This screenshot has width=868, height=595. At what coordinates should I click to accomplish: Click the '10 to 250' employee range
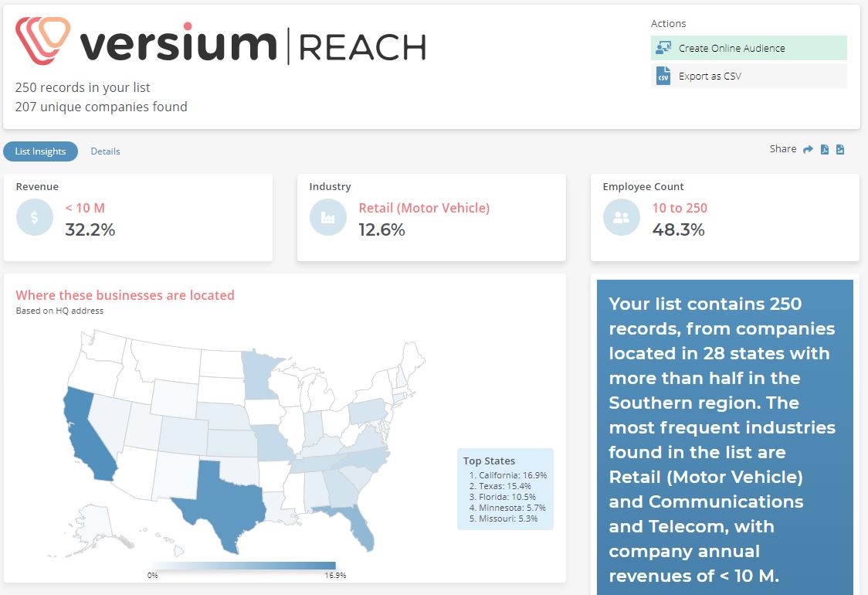[x=680, y=208]
